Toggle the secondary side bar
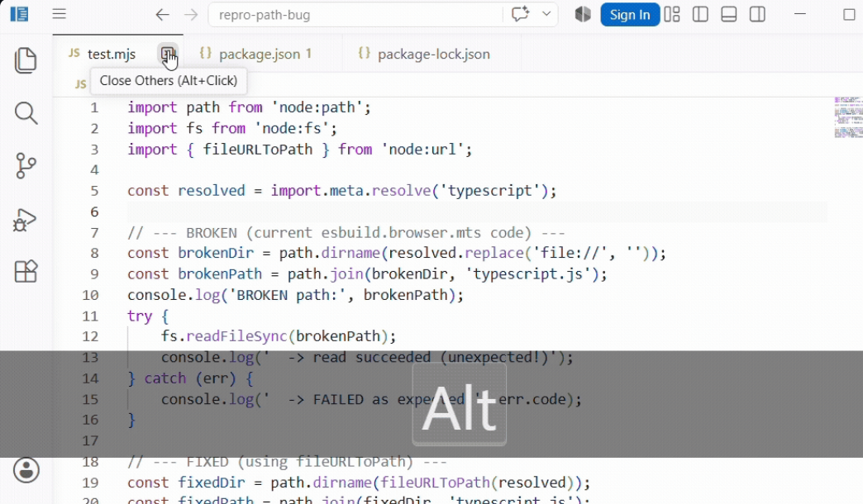The width and height of the screenshot is (863, 504). point(757,14)
